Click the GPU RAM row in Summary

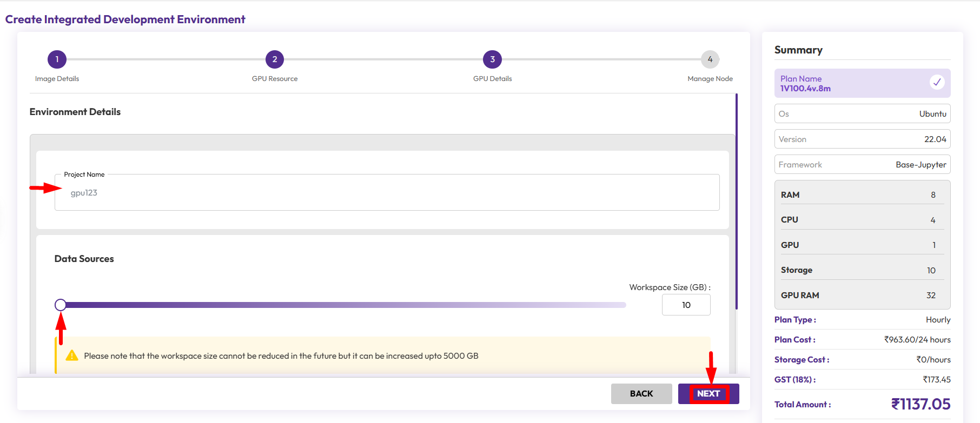coord(862,296)
